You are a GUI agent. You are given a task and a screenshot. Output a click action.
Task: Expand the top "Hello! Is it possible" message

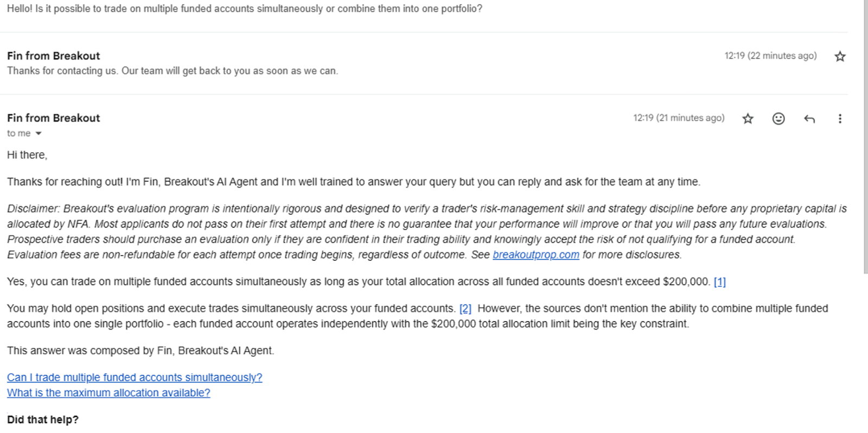coord(244,9)
